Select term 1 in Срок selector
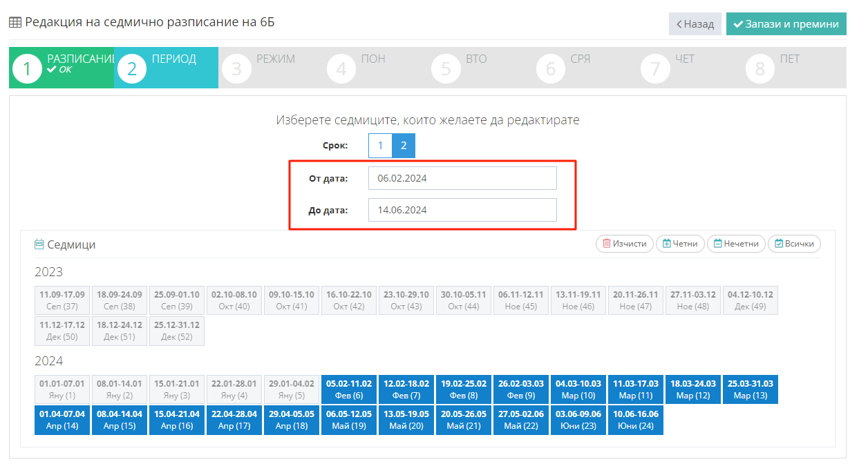This screenshot has width=868, height=464. click(x=380, y=146)
